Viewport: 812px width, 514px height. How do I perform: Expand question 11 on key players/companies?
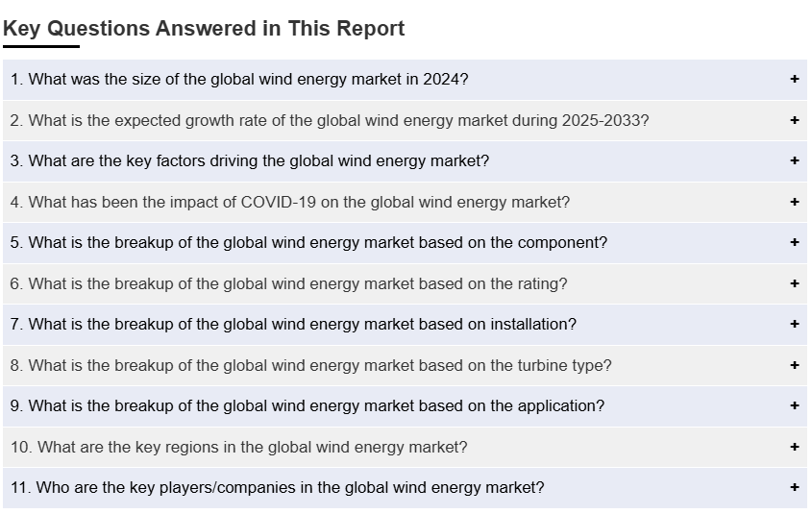277,488
